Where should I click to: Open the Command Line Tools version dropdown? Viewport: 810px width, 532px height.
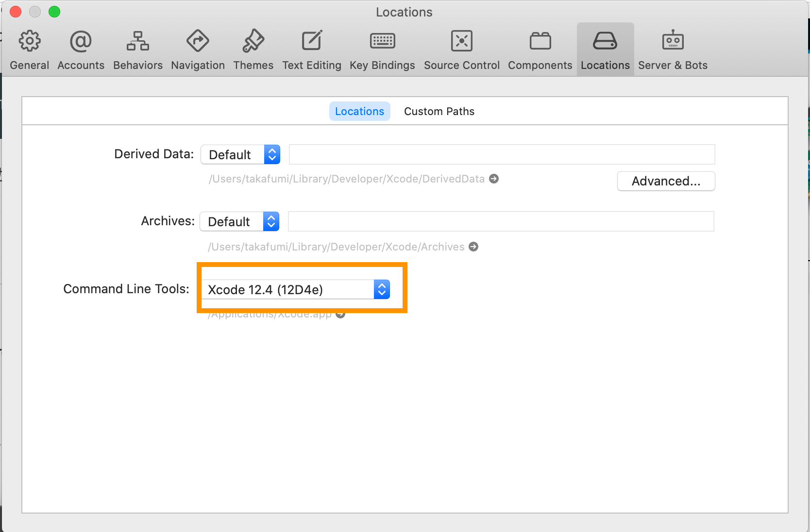coord(296,290)
